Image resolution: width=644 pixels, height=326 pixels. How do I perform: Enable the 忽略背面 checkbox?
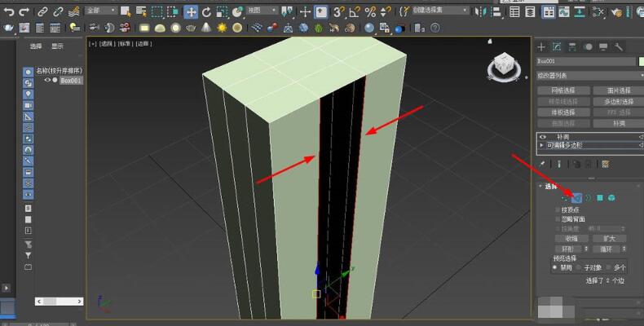[x=558, y=219]
